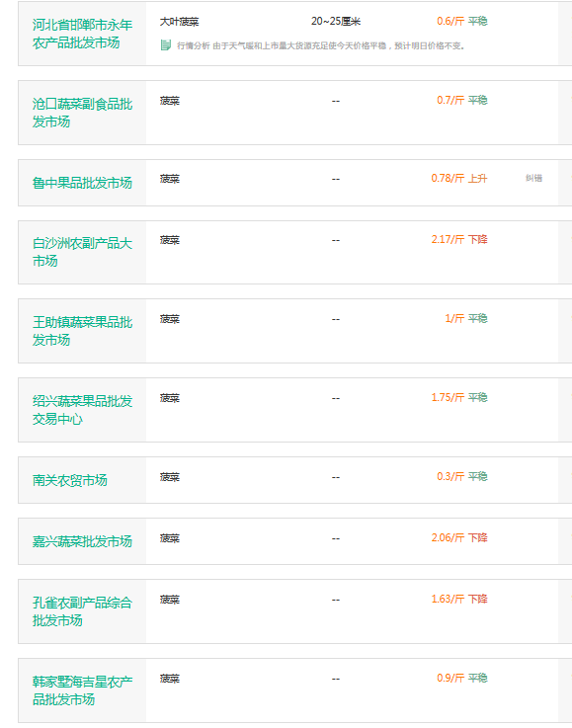
Task: Click the 0.78/斤 上升 price
Action: [x=459, y=178]
